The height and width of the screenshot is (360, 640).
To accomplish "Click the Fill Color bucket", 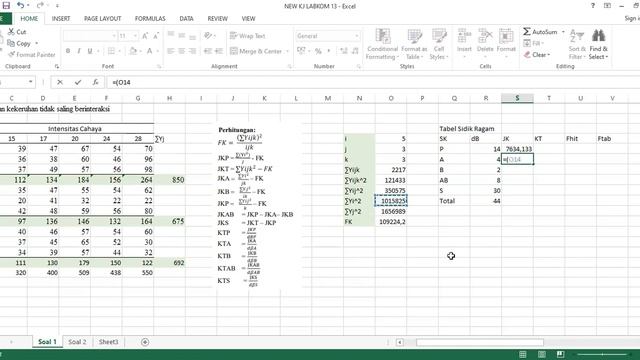I will tap(133, 51).
